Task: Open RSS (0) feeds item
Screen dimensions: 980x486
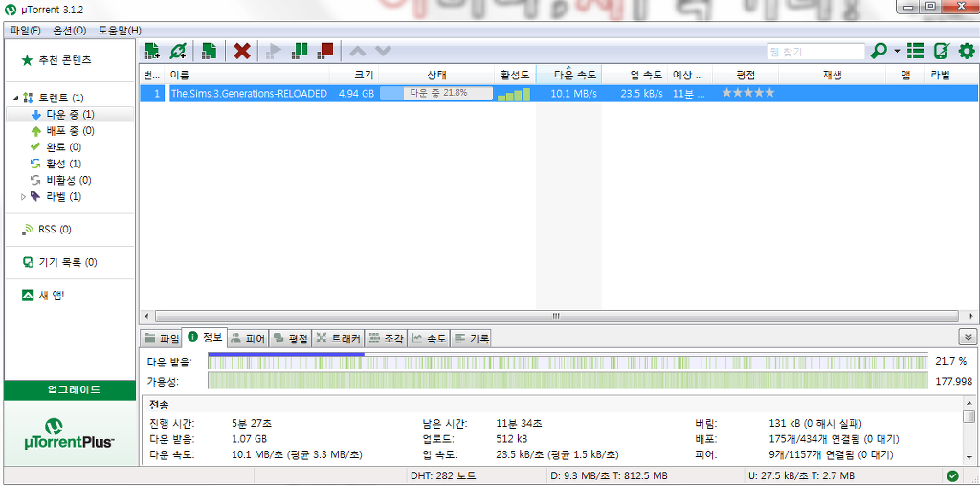Action: coord(47,230)
